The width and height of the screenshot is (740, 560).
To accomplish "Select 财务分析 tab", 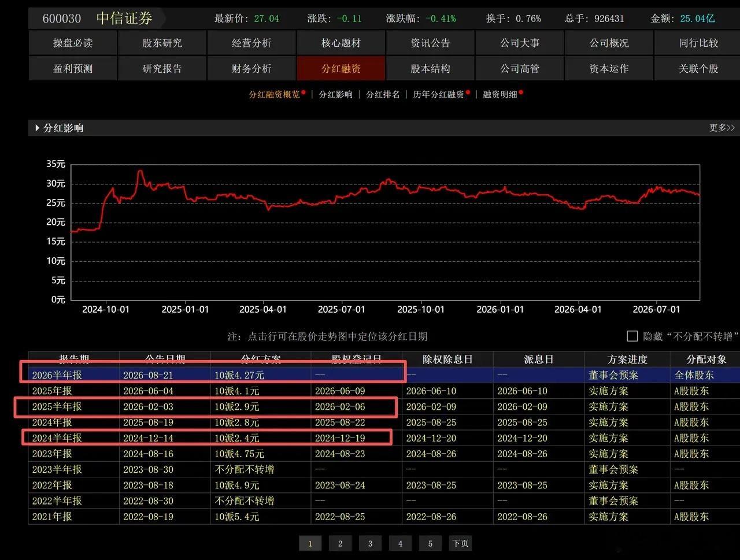I will click(251, 68).
